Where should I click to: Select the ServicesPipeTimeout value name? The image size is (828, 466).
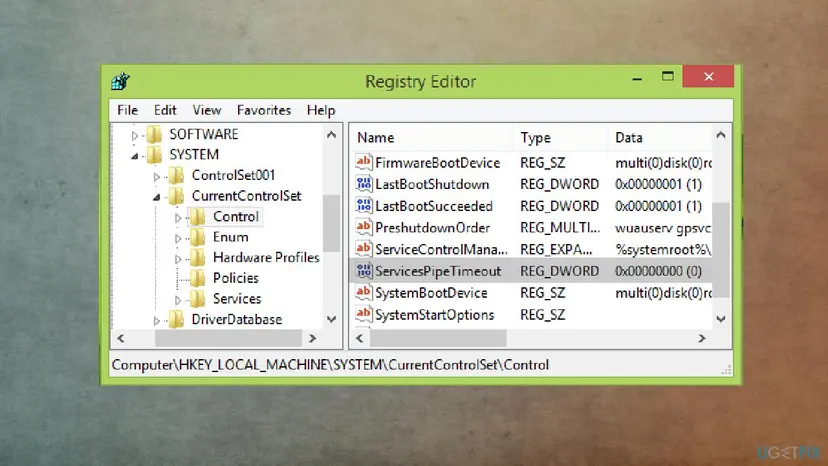[x=438, y=271]
